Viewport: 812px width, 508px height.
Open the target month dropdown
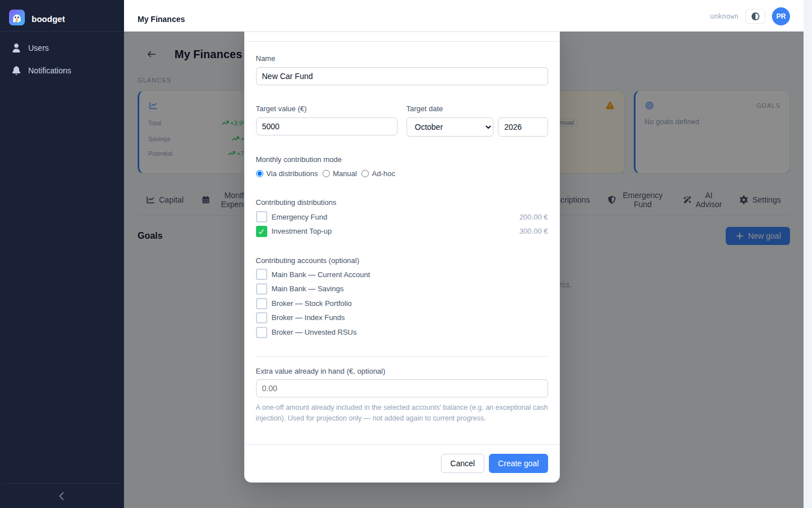tap(450, 127)
